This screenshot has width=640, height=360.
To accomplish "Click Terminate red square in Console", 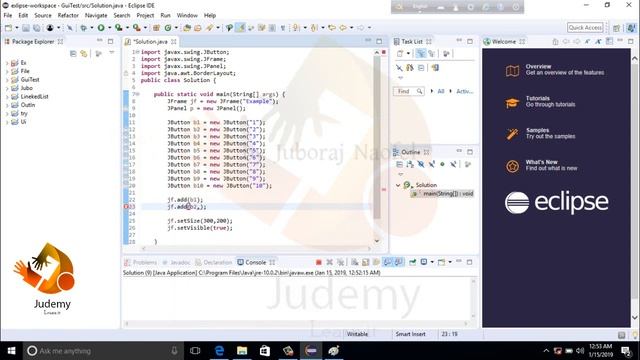I will 319,262.
